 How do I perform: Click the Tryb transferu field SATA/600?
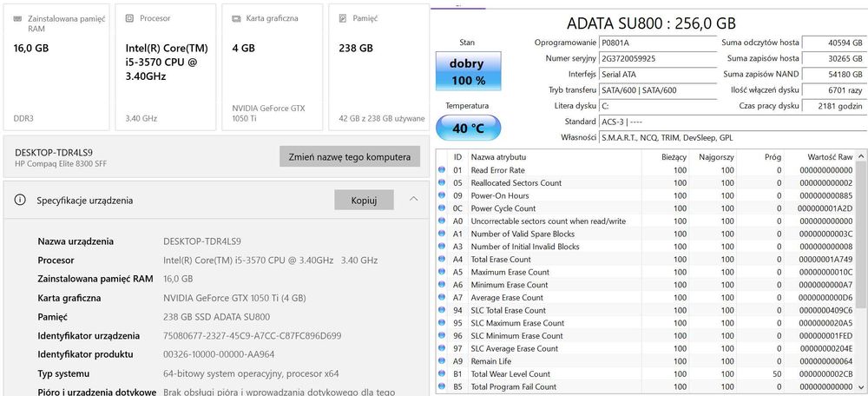[658, 89]
